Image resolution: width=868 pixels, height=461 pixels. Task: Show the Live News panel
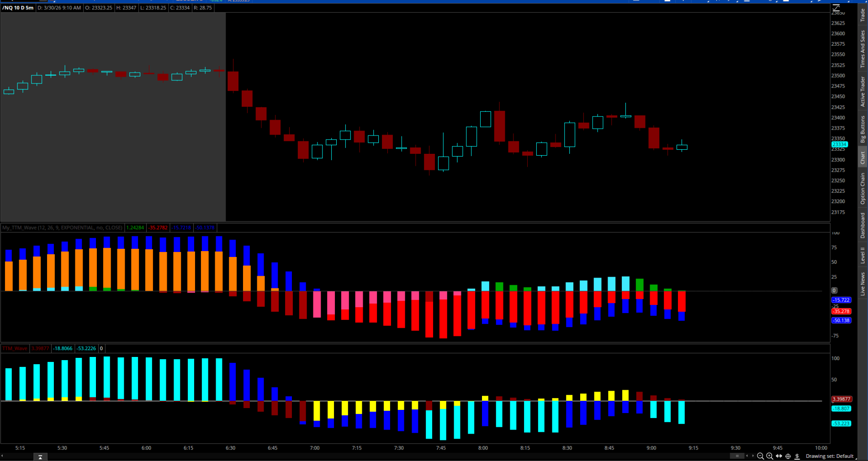point(862,282)
